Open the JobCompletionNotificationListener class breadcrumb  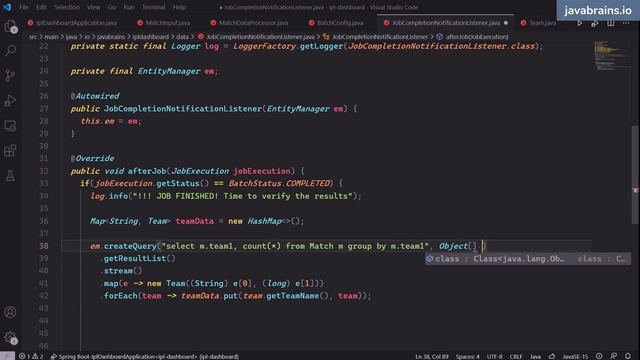tap(375, 37)
